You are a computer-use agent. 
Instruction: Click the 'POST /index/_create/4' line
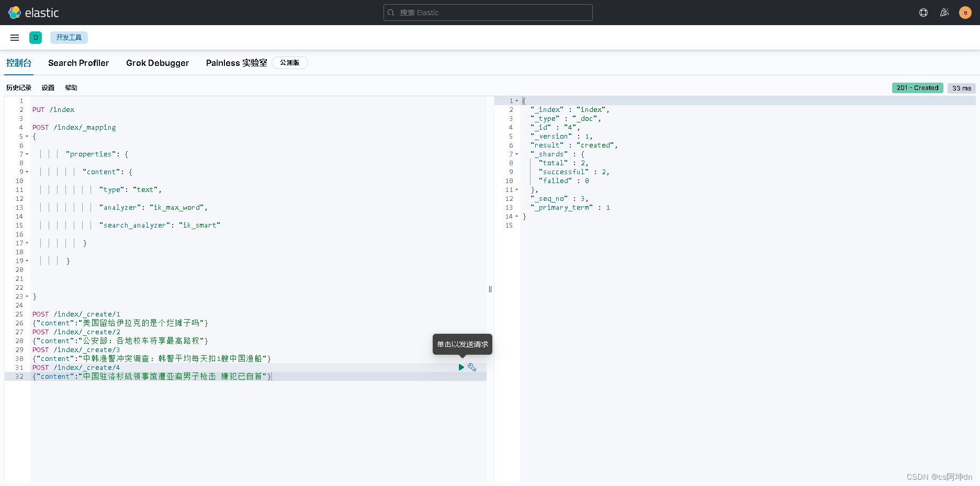pos(76,368)
